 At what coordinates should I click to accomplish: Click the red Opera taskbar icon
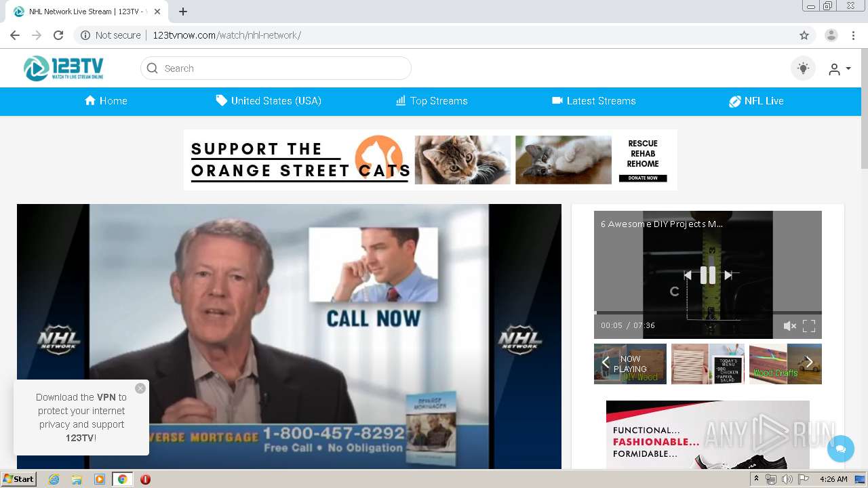pos(145,479)
